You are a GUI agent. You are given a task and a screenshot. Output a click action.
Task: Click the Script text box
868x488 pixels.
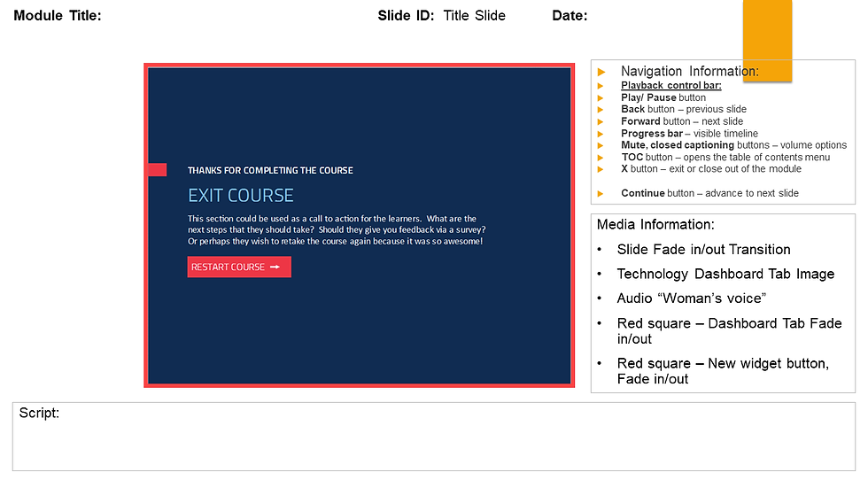click(434, 437)
